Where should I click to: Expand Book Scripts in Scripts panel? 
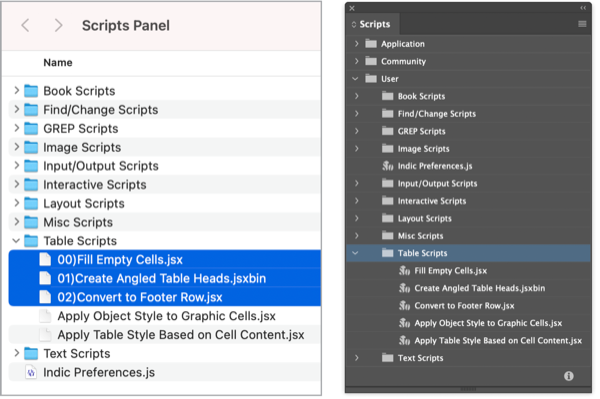tap(357, 96)
